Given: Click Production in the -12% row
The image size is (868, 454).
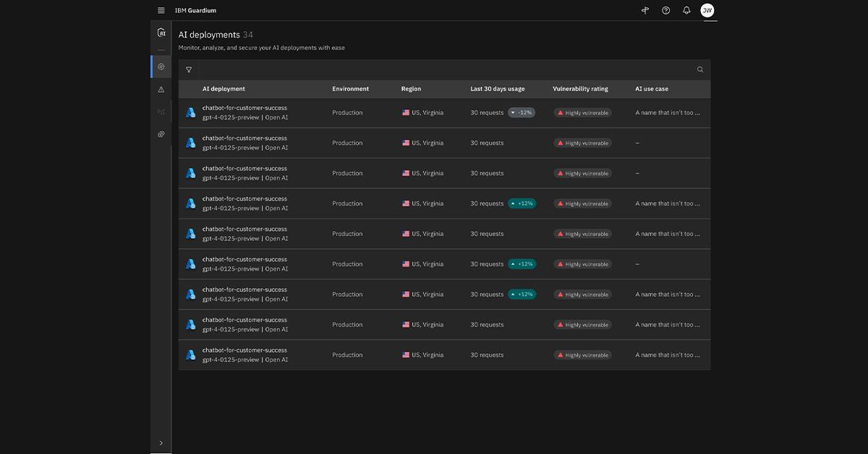Looking at the screenshot, I should (348, 112).
